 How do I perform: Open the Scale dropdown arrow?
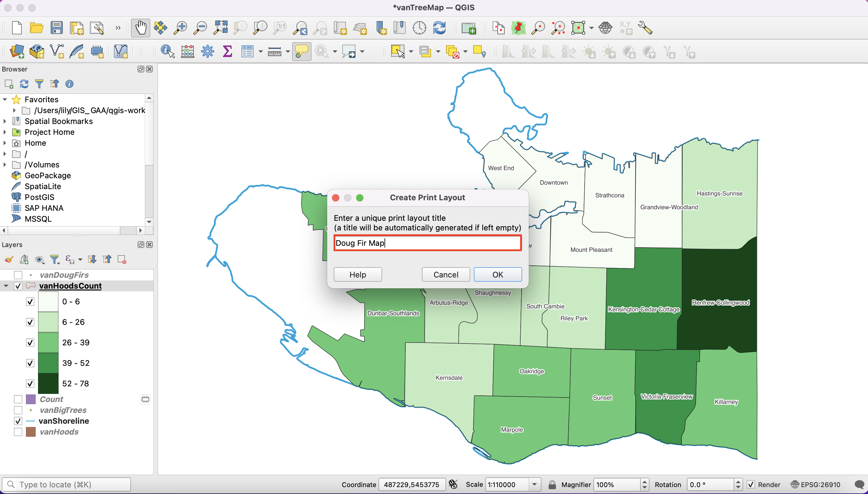[x=534, y=484]
